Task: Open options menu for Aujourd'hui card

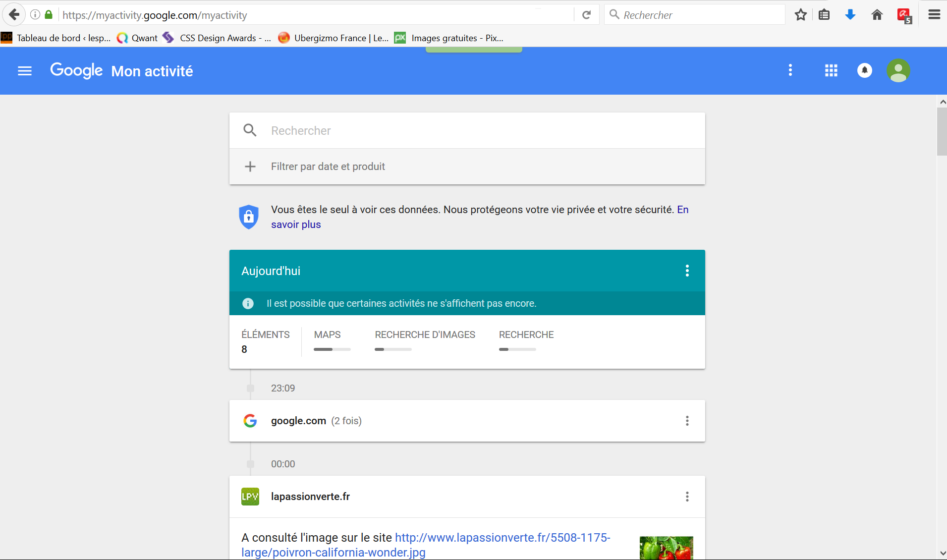Action: point(687,271)
